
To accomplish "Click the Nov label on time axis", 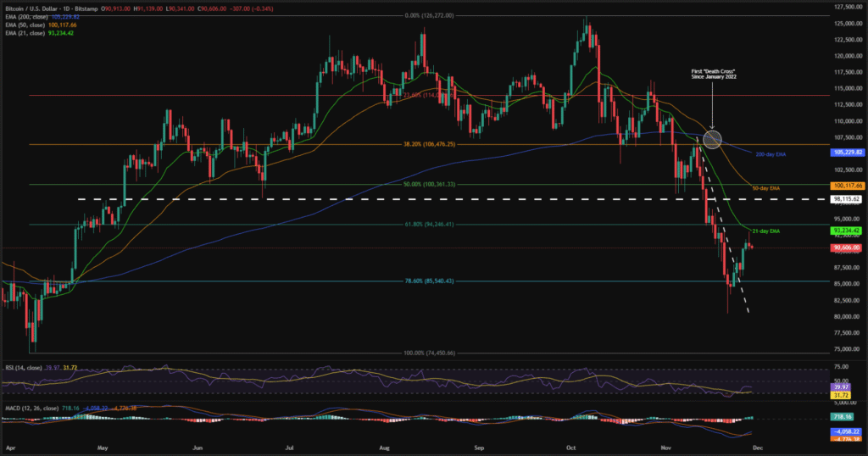I will (x=666, y=448).
